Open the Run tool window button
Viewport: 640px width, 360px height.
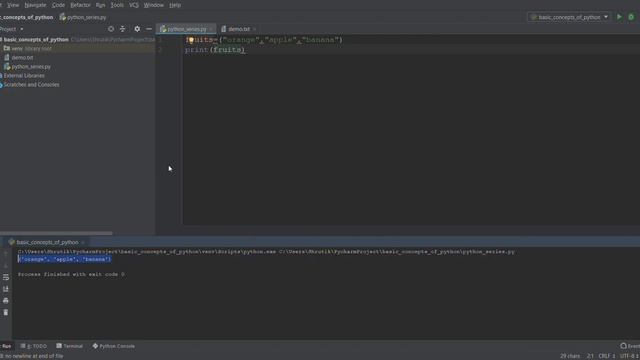coord(6,346)
